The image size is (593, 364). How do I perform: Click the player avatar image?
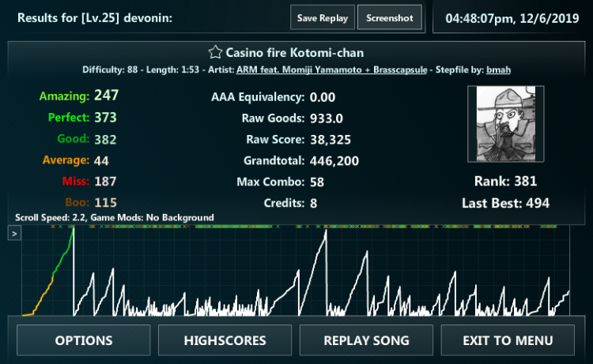point(505,124)
